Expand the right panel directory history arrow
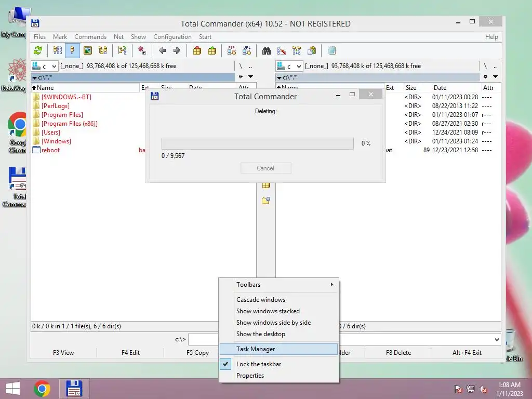Image resolution: width=532 pixels, height=399 pixels. 495,77
